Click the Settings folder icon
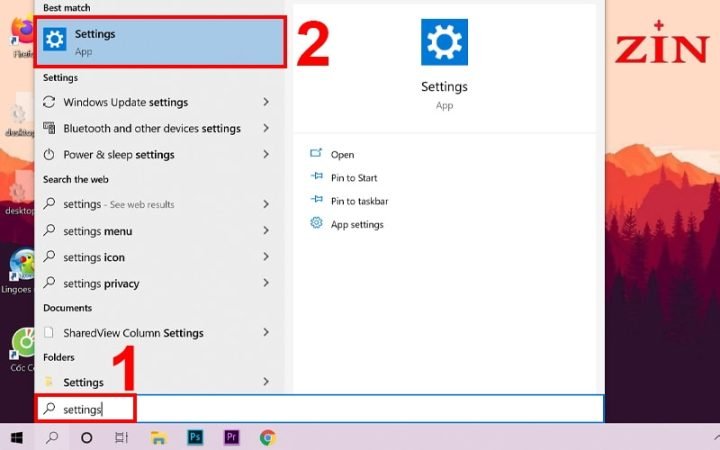Image resolution: width=720 pixels, height=450 pixels. (49, 382)
